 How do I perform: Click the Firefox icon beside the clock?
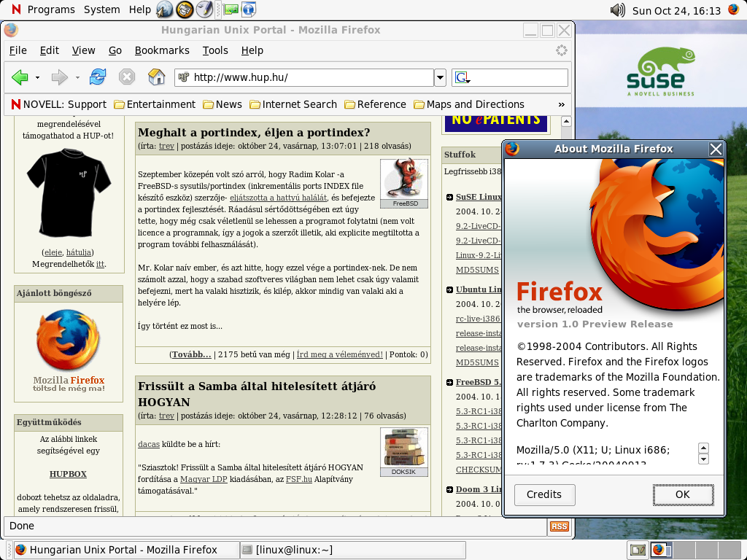pyautogui.click(x=734, y=9)
